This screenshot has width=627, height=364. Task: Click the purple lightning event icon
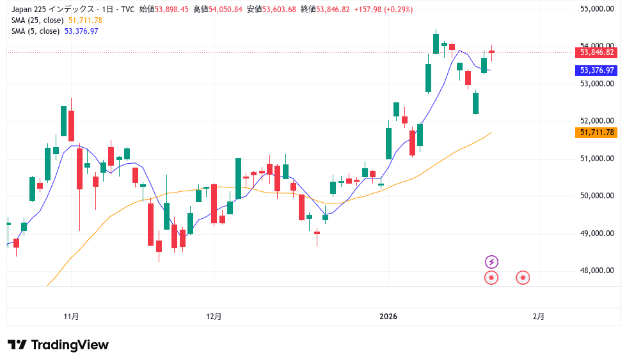491,262
